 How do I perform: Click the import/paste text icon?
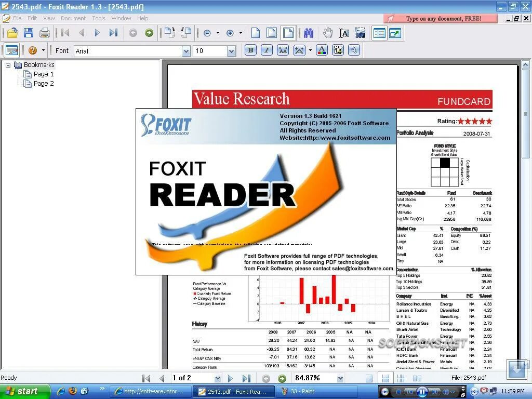click(338, 50)
